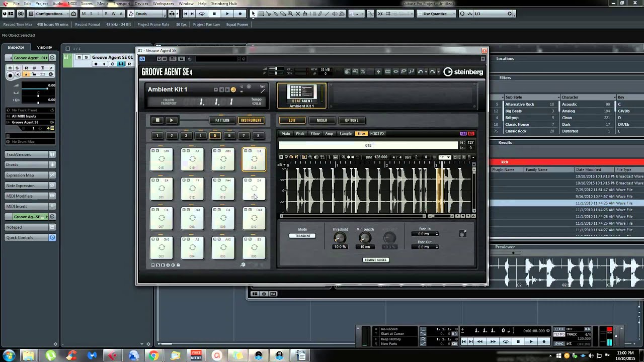Click the undo arrow in Groove Agent
This screenshot has height=362, width=644.
421,72
